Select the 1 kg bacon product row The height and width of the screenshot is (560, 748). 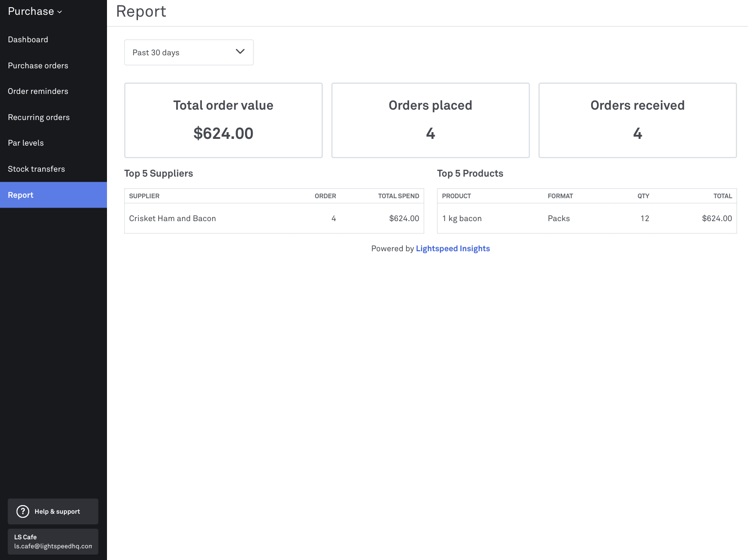587,218
